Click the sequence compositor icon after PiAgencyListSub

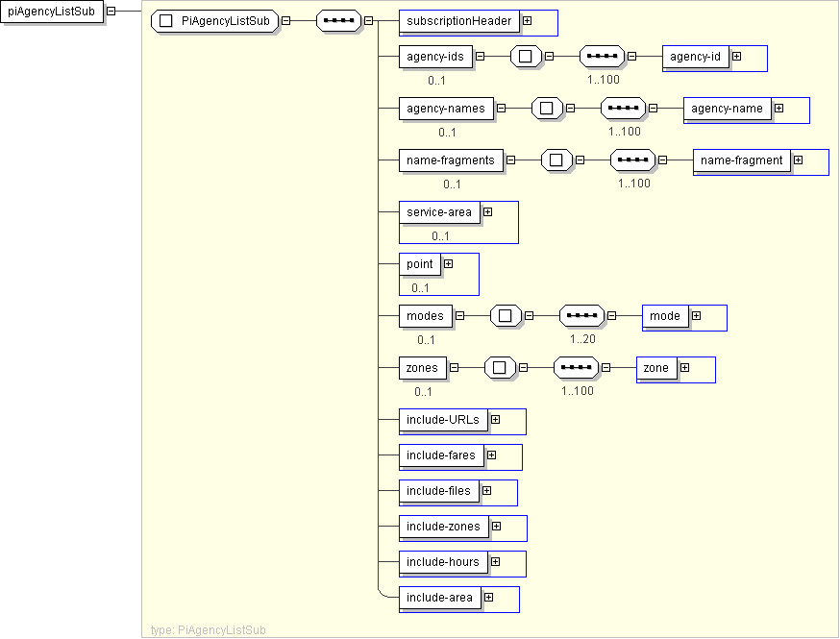338,21
